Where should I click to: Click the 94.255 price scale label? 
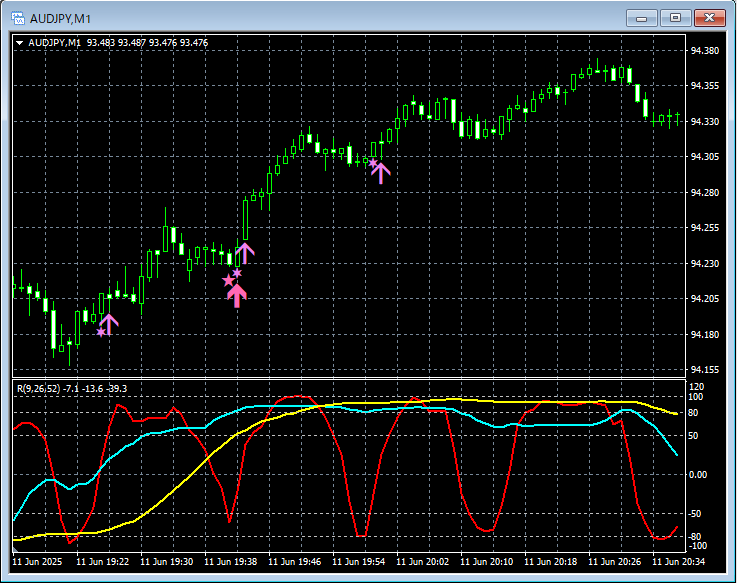(x=705, y=228)
